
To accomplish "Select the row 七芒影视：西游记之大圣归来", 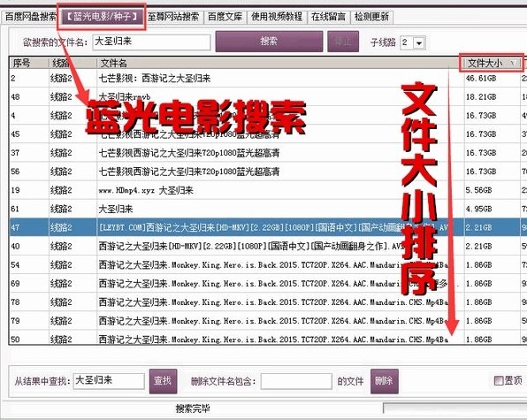I will pos(267,79).
